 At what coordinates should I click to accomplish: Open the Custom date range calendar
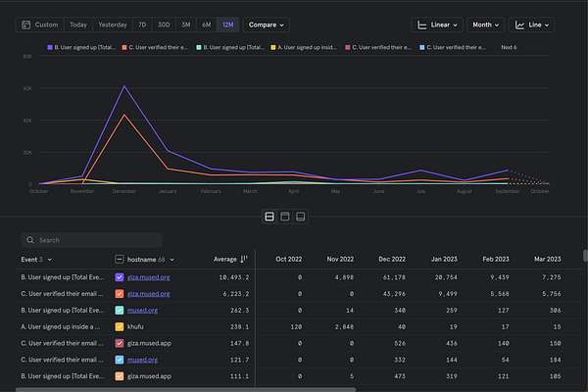click(39, 24)
